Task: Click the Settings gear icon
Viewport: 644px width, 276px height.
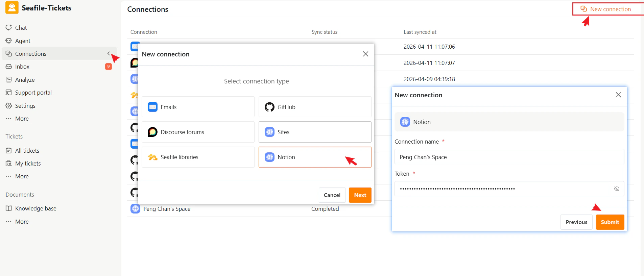Action: (9, 105)
